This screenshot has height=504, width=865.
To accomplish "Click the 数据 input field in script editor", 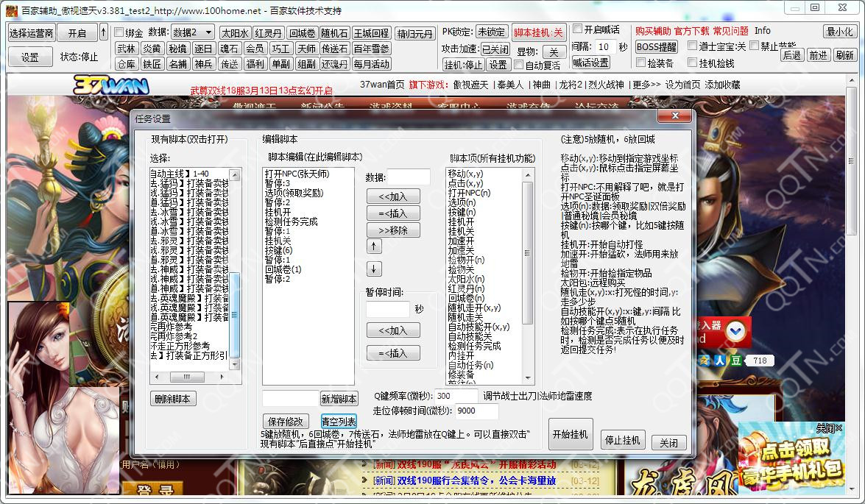I will coord(409,177).
